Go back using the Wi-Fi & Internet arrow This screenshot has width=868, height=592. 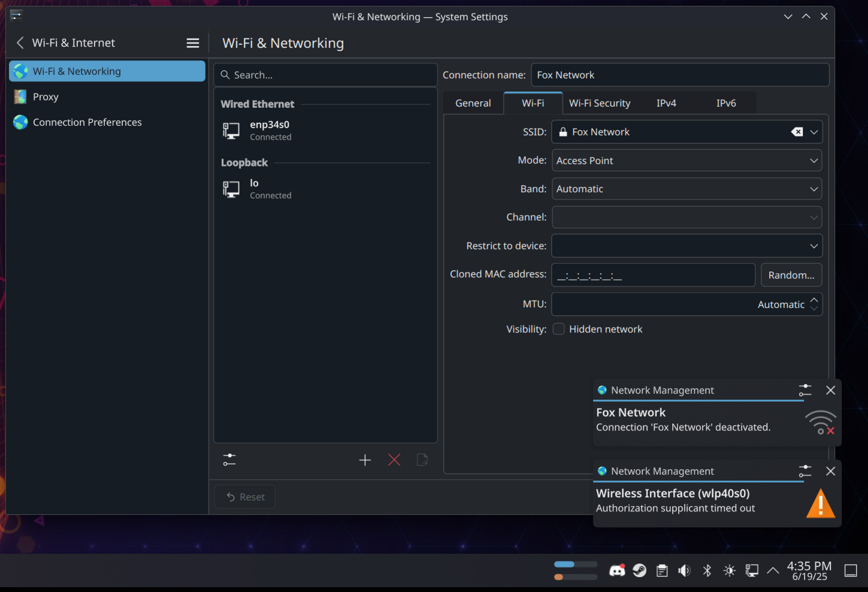click(x=20, y=43)
